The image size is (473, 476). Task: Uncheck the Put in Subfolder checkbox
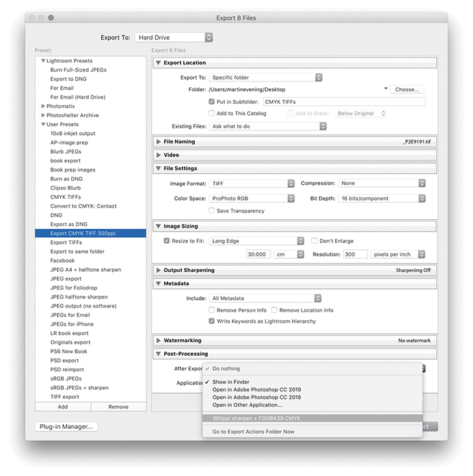coord(212,102)
